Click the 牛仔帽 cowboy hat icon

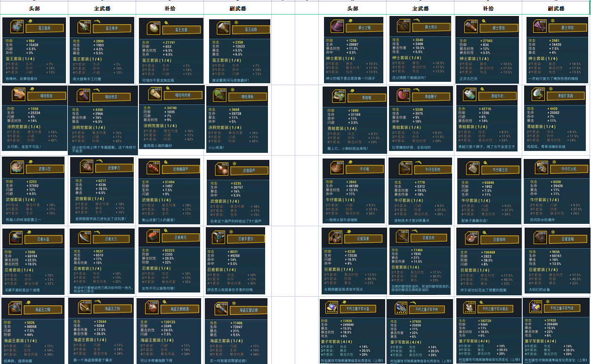pos(337,168)
